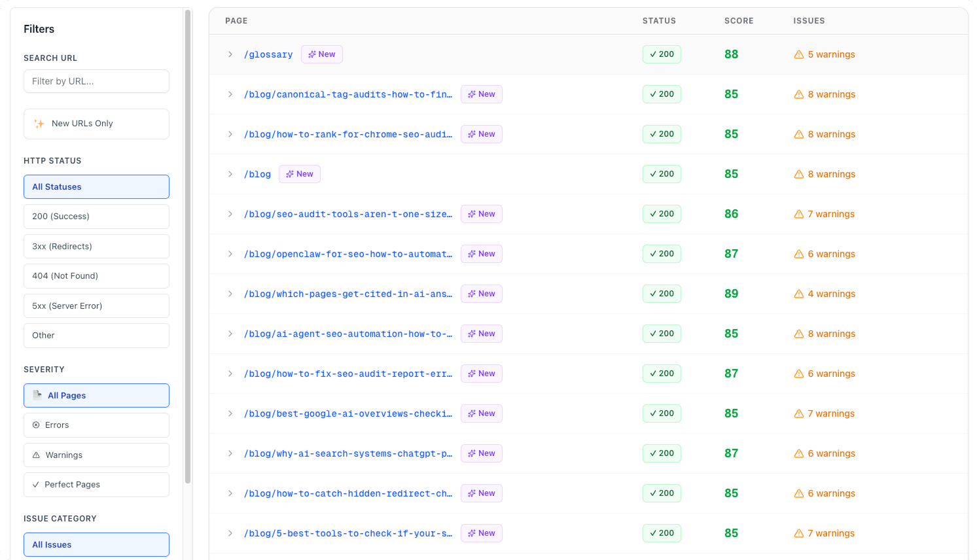Click the triangle icon on the Warnings filter

click(x=37, y=455)
